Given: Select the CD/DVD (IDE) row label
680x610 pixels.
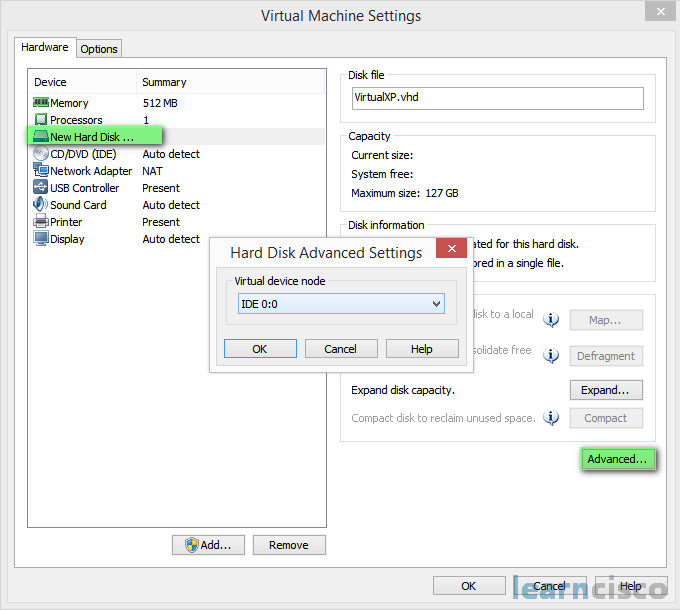Looking at the screenshot, I should (83, 154).
